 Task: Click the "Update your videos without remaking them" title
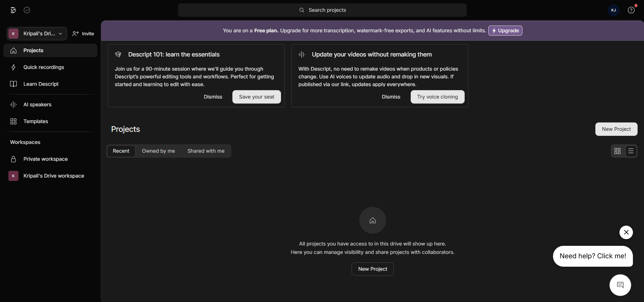372,54
